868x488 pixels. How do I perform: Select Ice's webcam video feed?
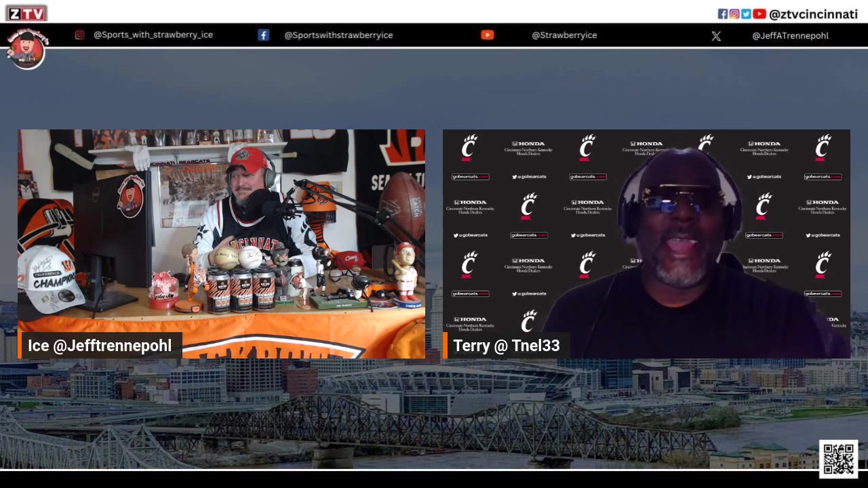pyautogui.click(x=221, y=244)
